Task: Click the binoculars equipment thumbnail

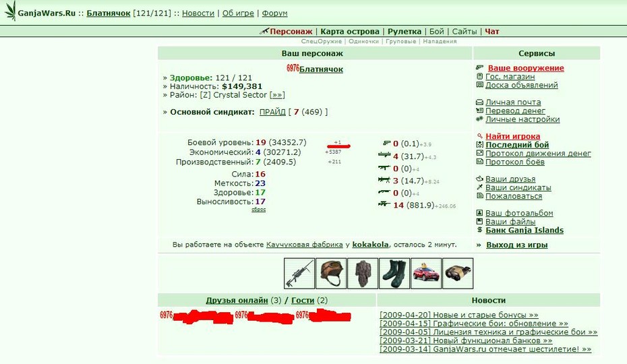Action: [x=458, y=274]
